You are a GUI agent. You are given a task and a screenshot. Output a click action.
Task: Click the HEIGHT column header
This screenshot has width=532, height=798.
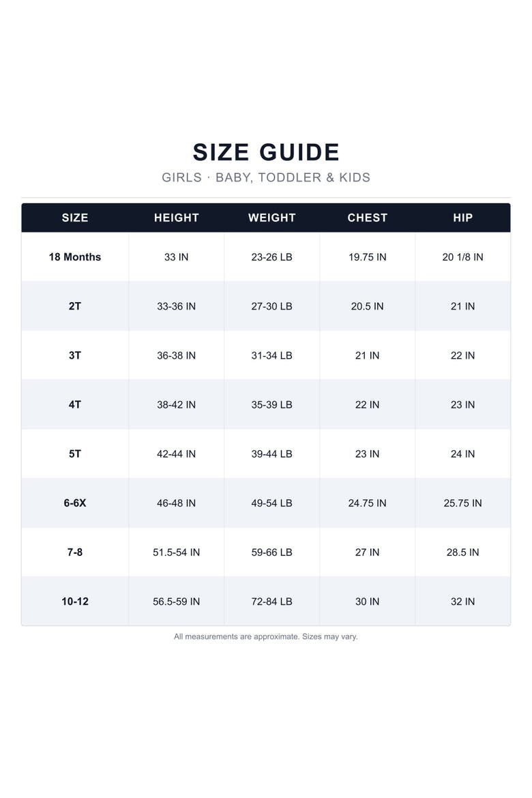pos(176,218)
